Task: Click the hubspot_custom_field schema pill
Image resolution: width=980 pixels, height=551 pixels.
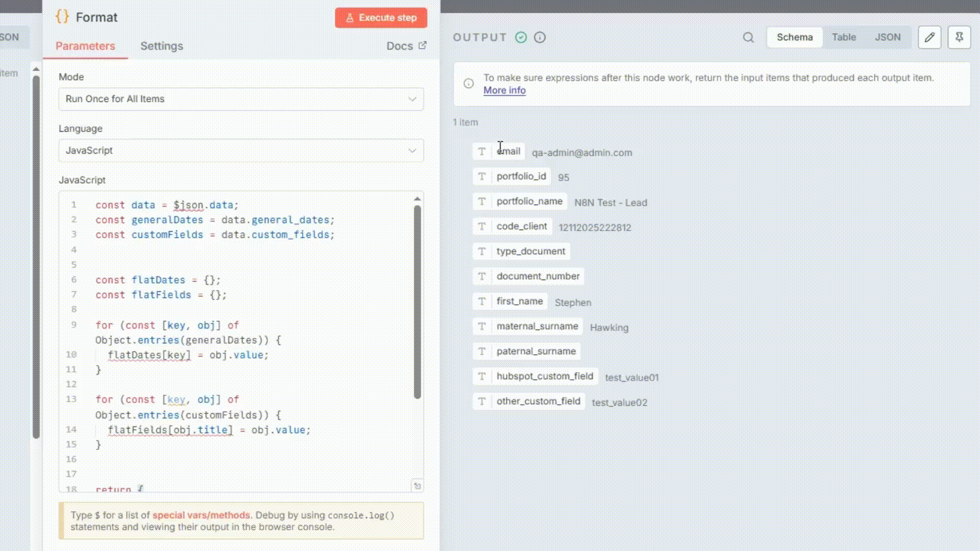Action: click(x=545, y=376)
